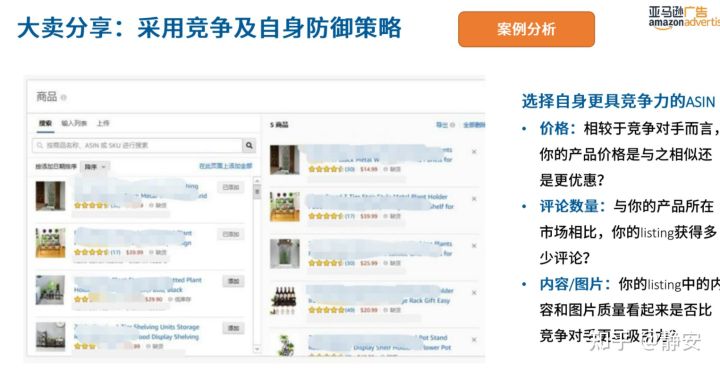
Task: Open the left $39.99 plant shelf thumbnail
Action: (51, 243)
